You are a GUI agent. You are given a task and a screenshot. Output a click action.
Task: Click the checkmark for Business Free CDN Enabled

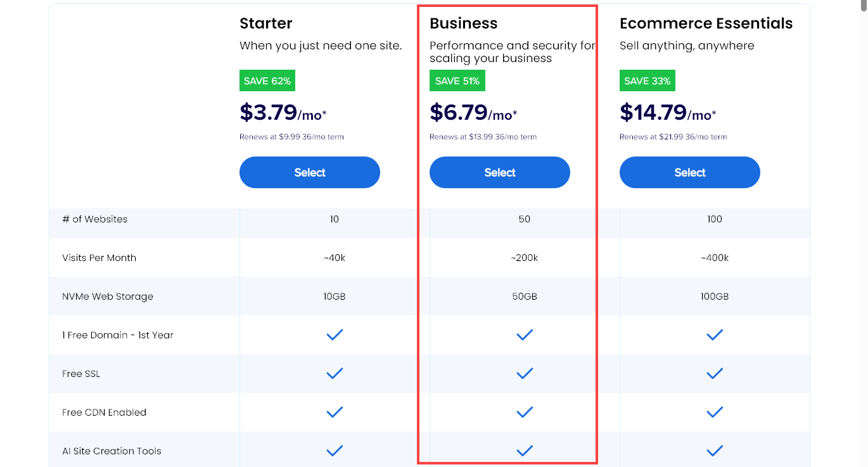525,412
